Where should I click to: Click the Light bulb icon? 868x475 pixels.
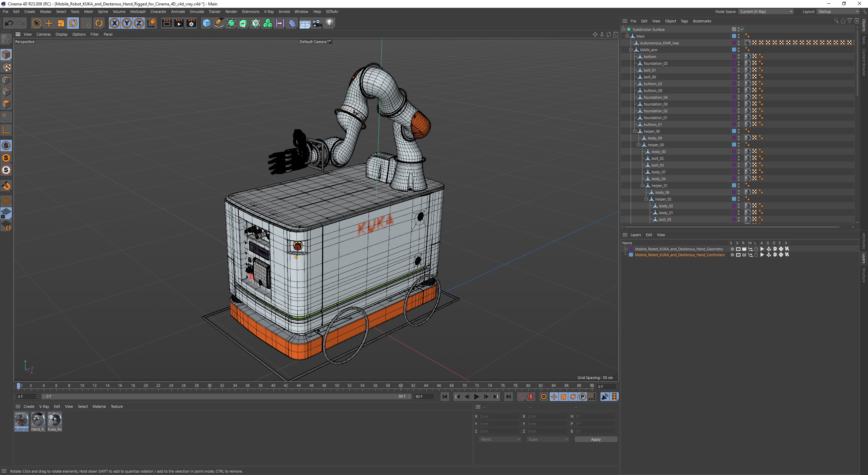point(330,23)
